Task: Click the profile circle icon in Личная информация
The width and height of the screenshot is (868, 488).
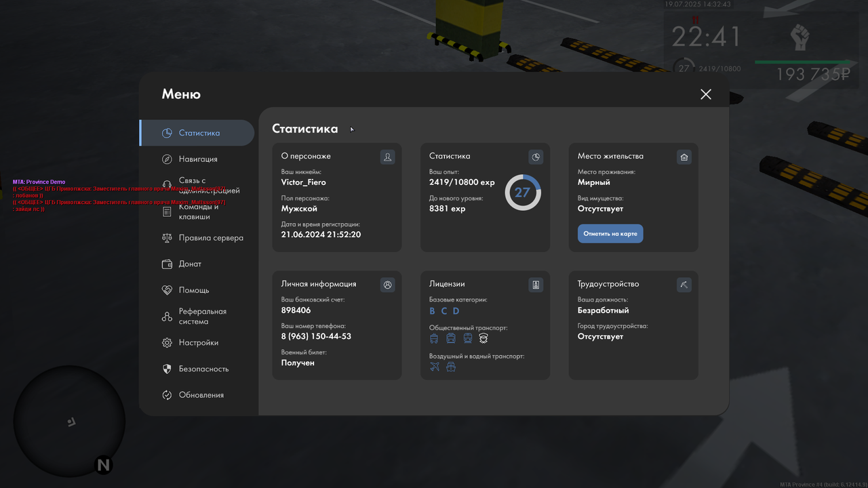Action: pyautogui.click(x=387, y=285)
